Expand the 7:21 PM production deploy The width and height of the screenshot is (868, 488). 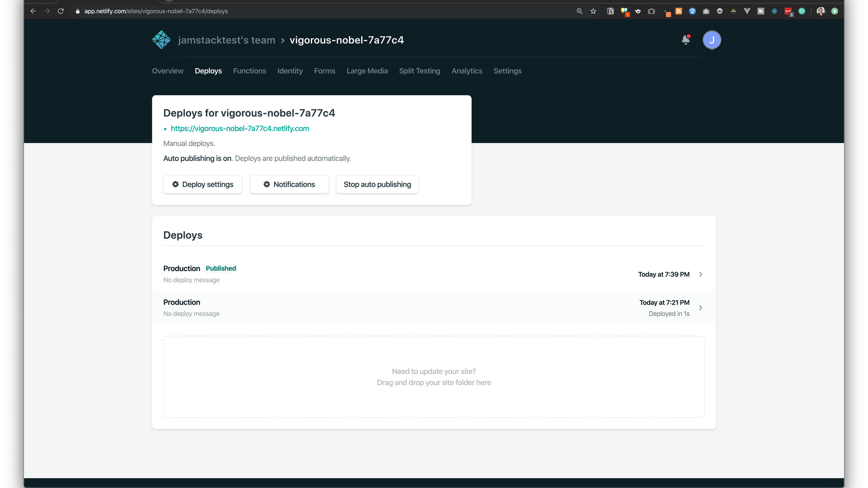click(x=700, y=308)
